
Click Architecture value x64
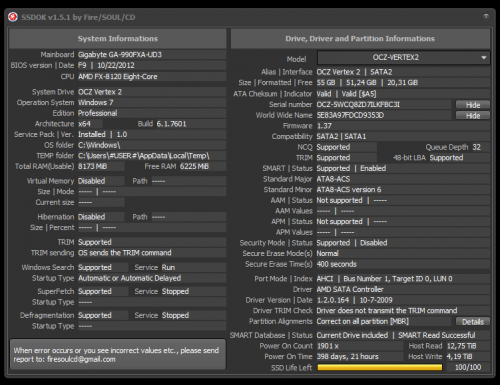84,124
